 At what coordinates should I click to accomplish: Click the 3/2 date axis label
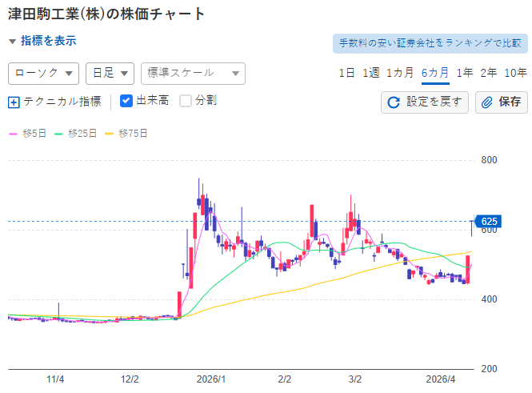point(355,379)
